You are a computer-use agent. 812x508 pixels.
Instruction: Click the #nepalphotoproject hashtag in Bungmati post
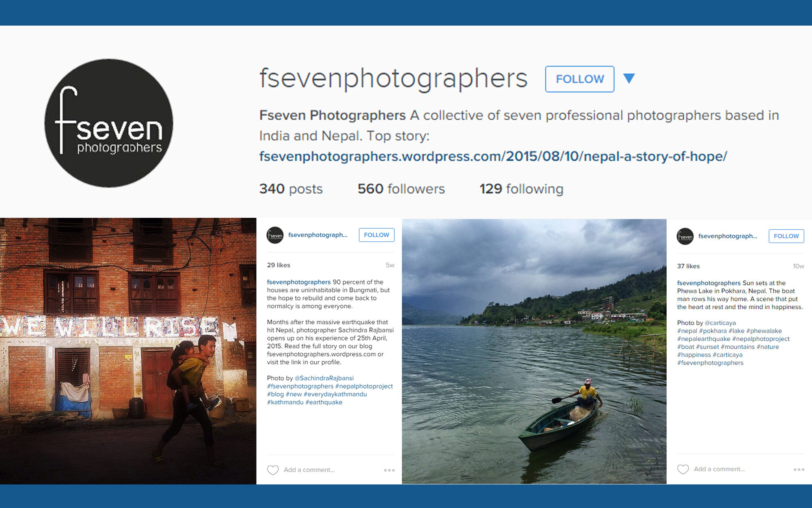(364, 386)
